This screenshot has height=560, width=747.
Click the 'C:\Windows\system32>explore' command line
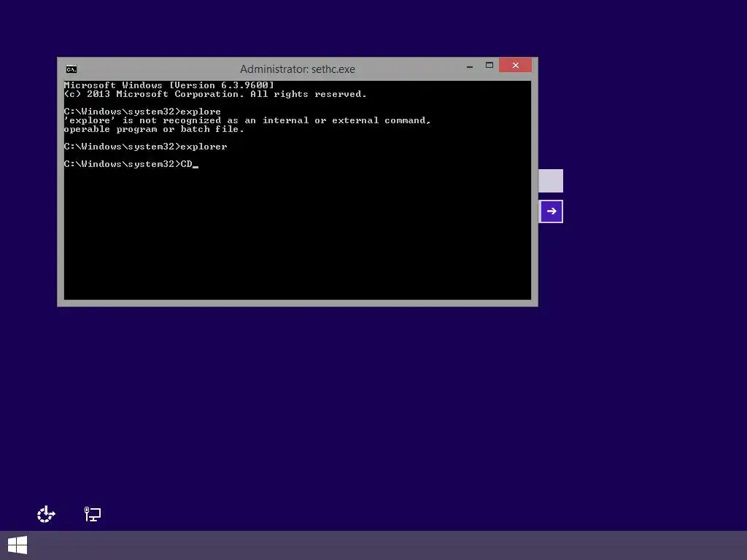point(142,112)
